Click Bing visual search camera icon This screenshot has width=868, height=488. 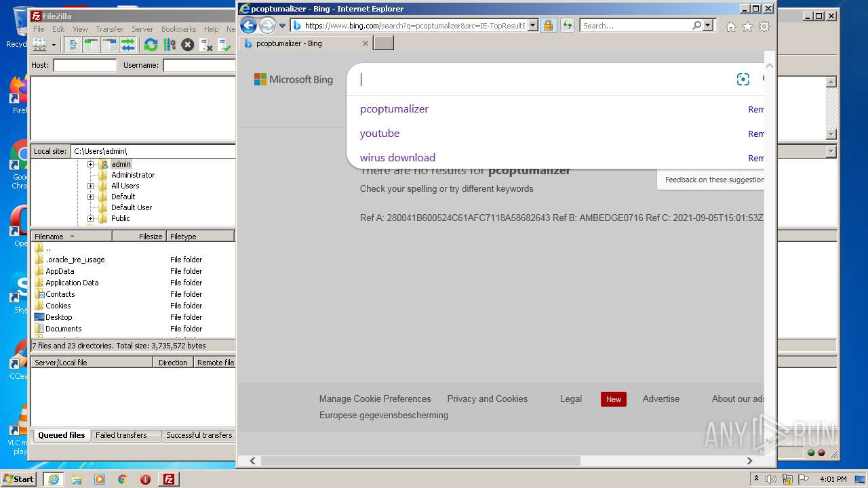pos(743,79)
